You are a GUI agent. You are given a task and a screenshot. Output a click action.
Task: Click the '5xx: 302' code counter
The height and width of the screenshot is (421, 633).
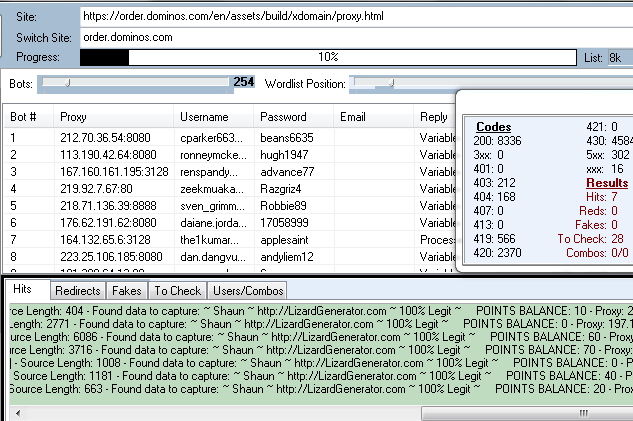point(608,155)
